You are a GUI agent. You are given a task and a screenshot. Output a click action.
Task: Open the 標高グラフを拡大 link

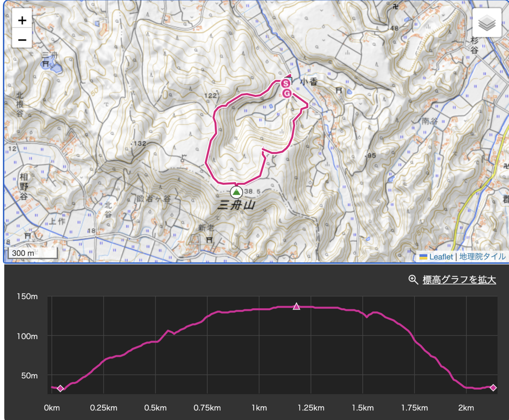tap(459, 280)
